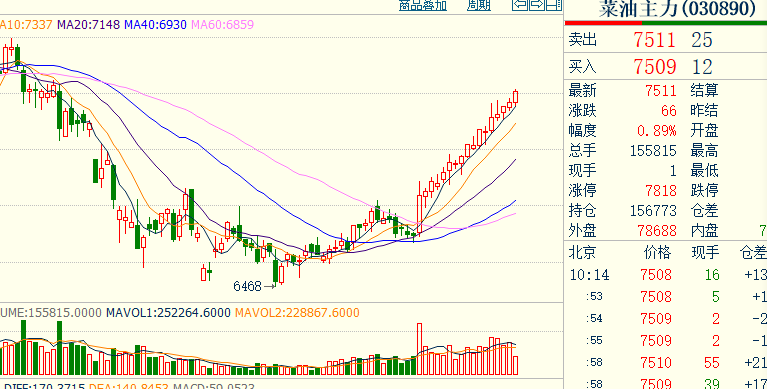
Task: Click the 现手 column header in the tick list
Action: 705,252
